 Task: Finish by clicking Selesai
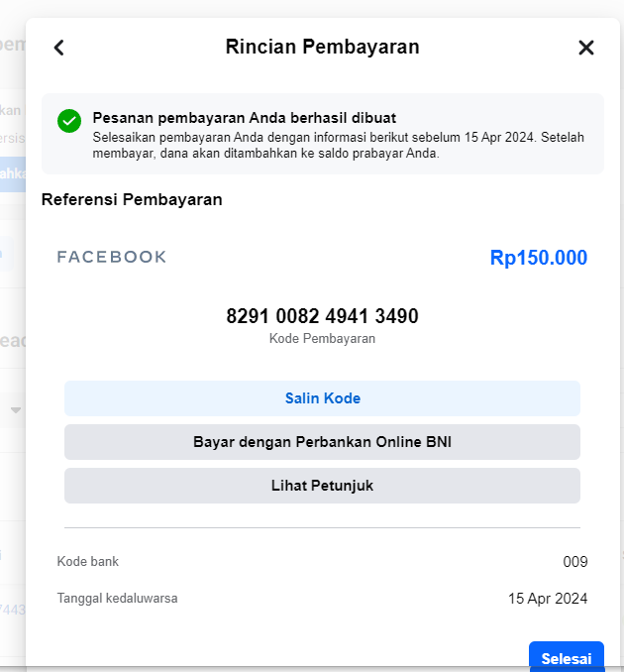point(567,656)
